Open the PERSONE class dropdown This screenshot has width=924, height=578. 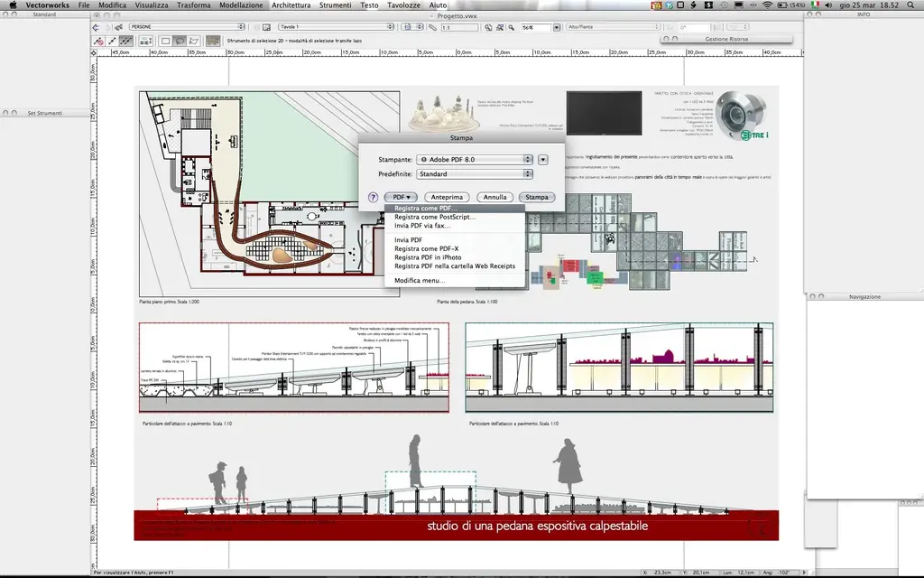click(x=187, y=27)
